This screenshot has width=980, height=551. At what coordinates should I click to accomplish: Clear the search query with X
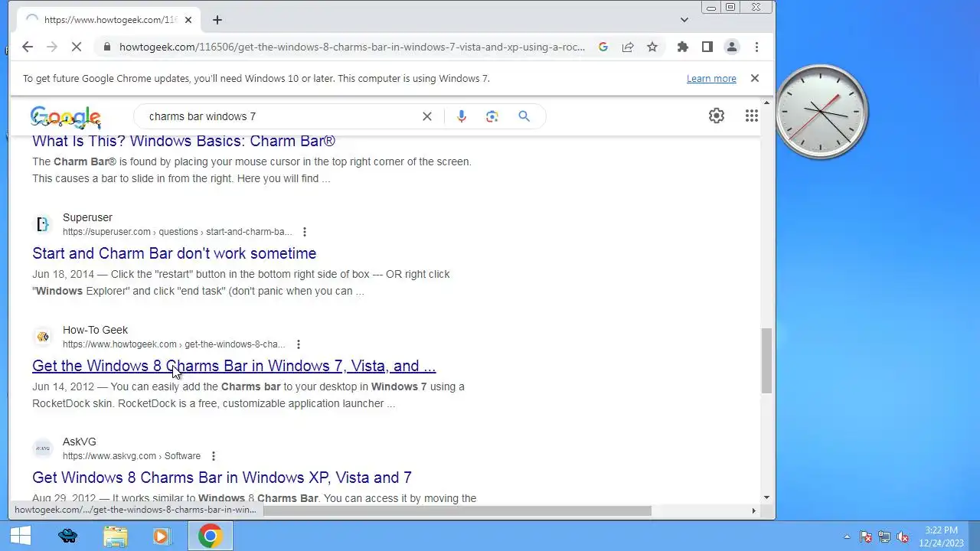(x=427, y=116)
